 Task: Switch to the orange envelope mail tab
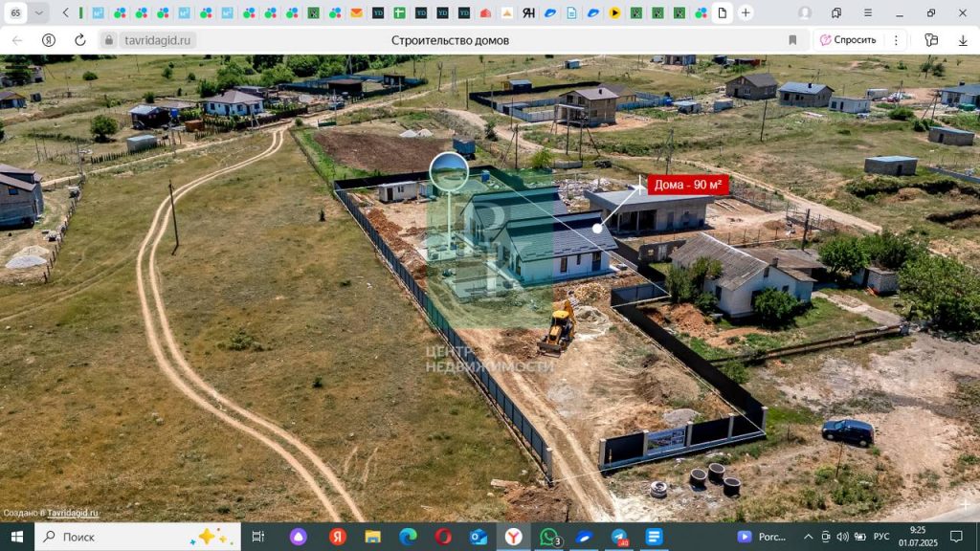coord(356,12)
